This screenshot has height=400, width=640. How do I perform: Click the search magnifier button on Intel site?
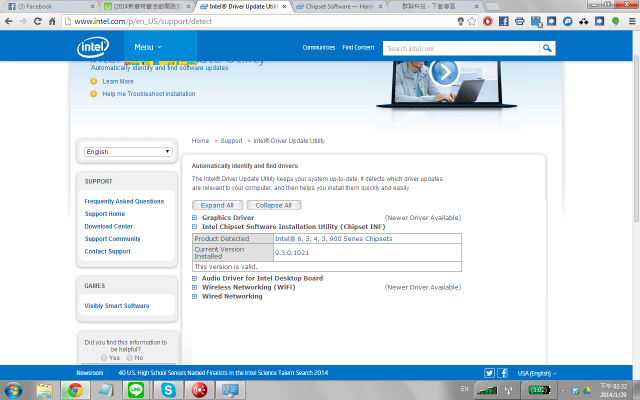[547, 48]
